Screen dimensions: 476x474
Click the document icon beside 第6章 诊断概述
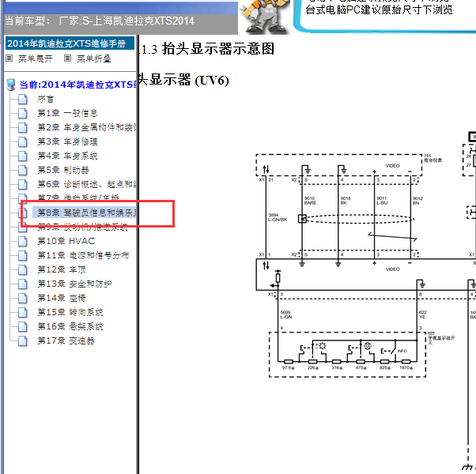point(22,184)
